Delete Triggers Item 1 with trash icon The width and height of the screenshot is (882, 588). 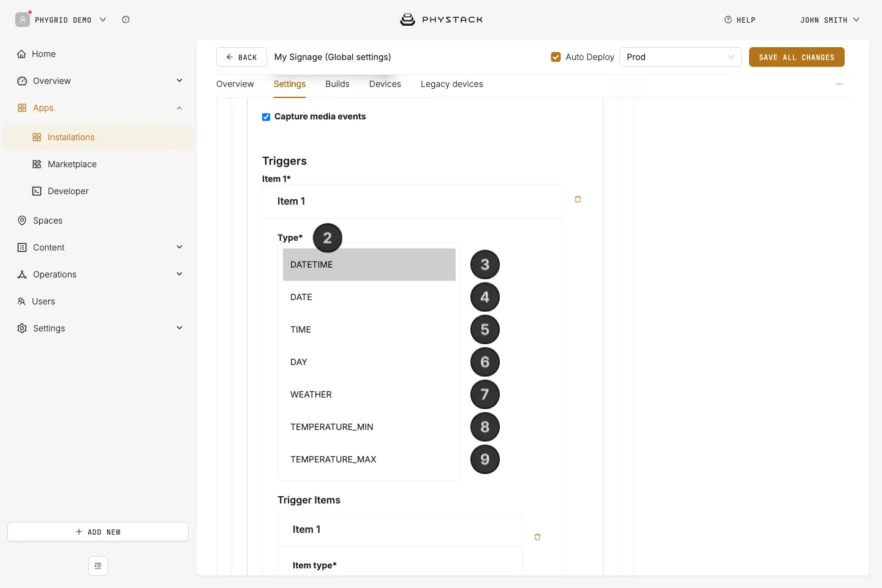578,199
